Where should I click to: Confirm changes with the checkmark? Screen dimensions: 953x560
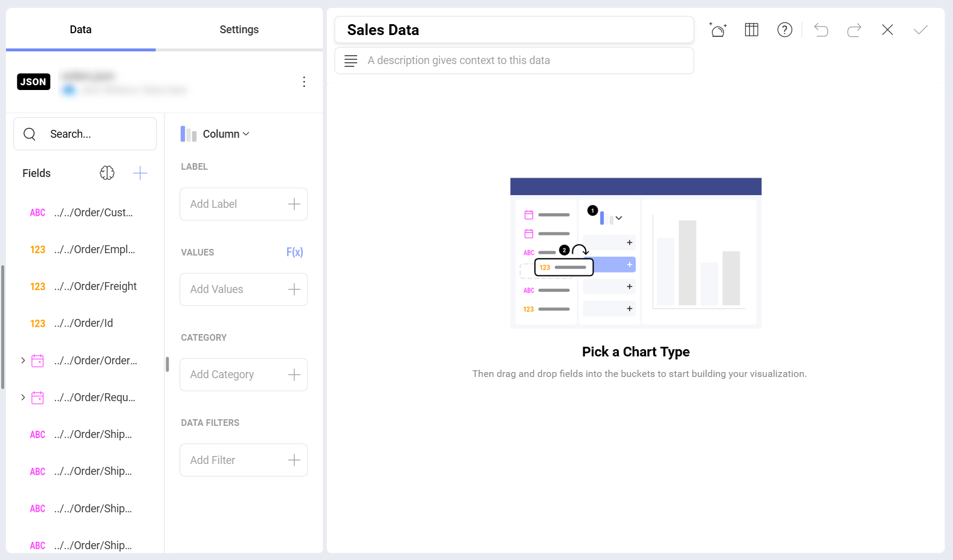[x=920, y=30]
